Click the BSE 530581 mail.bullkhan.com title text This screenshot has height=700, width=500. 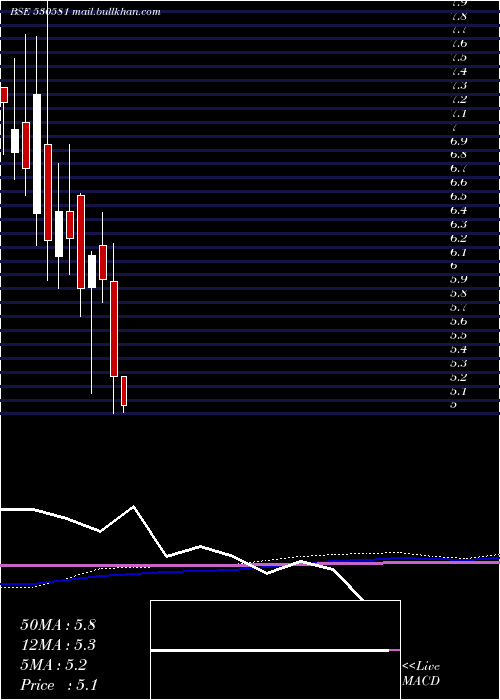85,12
